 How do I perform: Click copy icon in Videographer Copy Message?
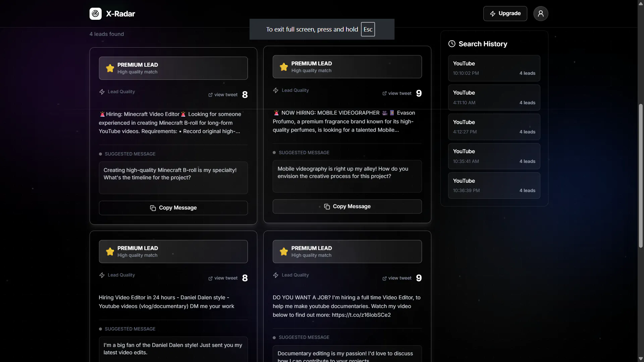pos(327,207)
